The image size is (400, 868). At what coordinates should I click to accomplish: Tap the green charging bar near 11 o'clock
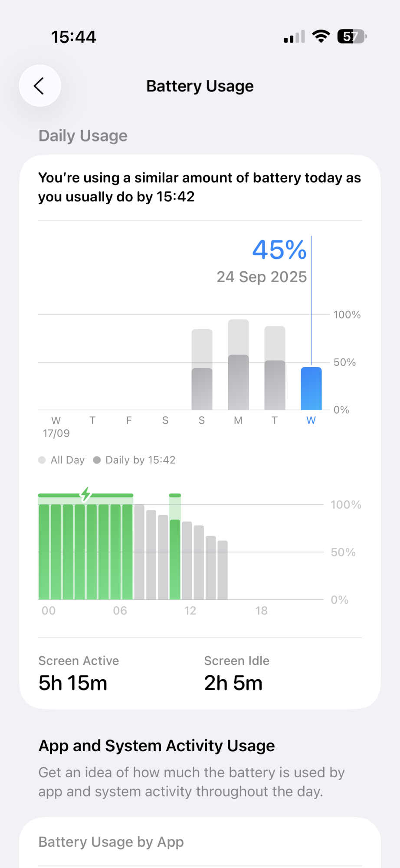[175, 559]
